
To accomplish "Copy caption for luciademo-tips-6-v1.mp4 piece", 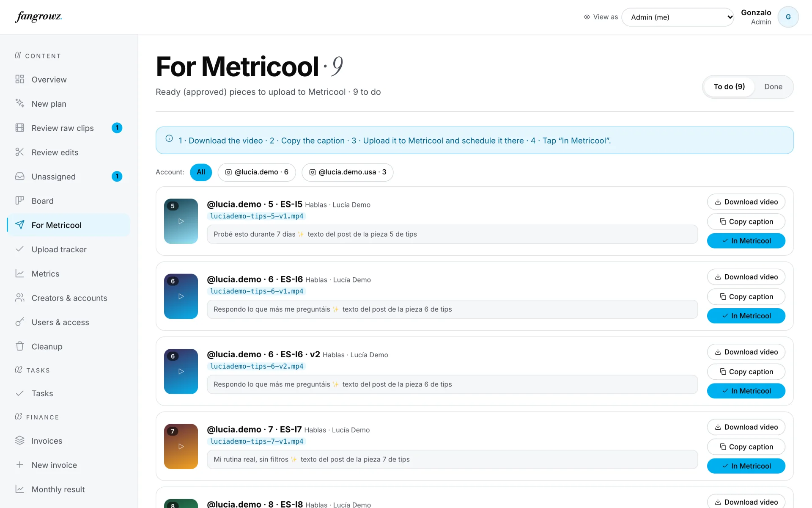I will pyautogui.click(x=746, y=297).
